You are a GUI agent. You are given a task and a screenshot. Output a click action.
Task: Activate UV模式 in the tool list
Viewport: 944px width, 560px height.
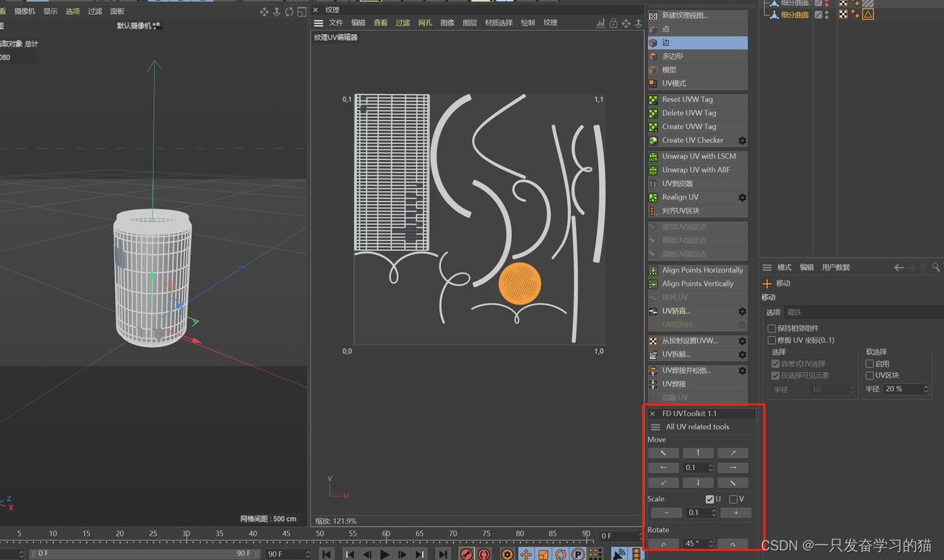tap(697, 83)
